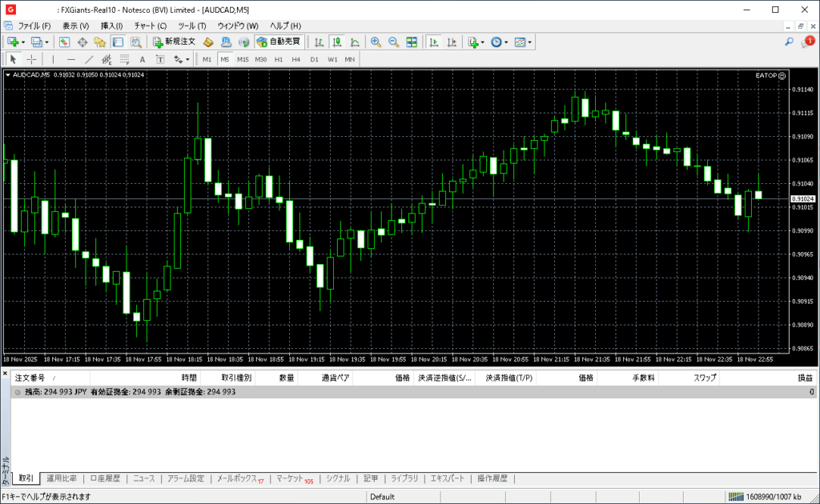Click the 損益 column header
Screen dimensions: 820x504
(x=804, y=378)
